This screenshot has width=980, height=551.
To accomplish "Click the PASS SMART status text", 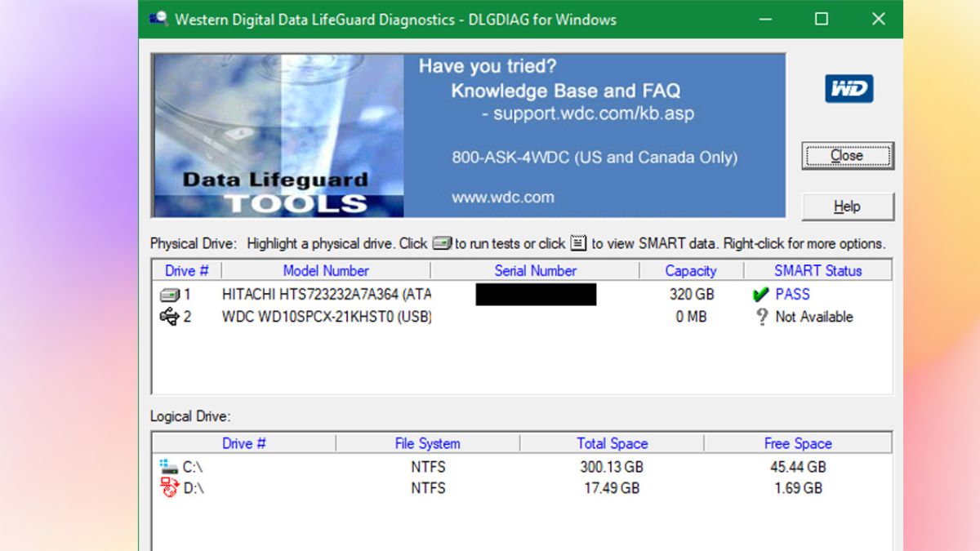I will [x=792, y=295].
